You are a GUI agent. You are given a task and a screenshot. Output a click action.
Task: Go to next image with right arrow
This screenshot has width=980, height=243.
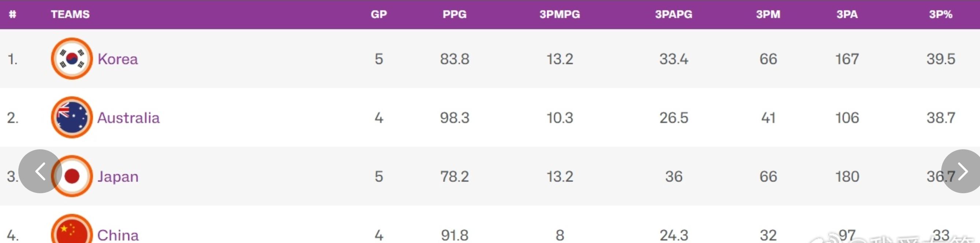coord(961,171)
